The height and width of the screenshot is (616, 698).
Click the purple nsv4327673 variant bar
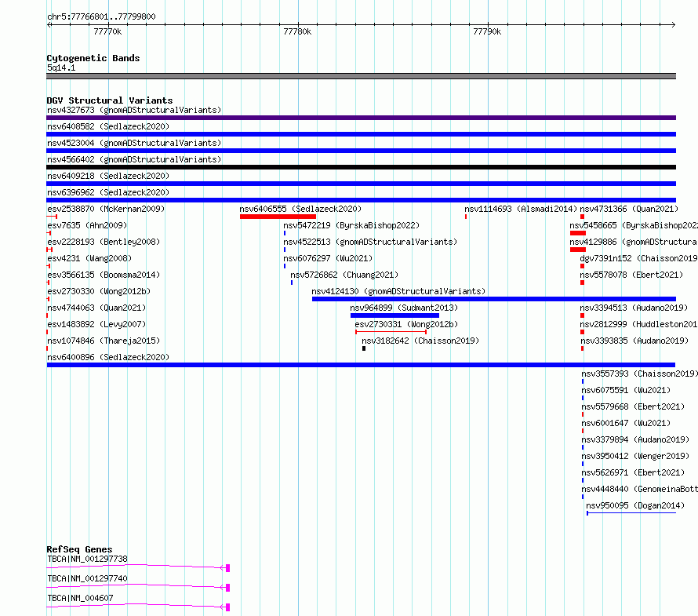[361, 118]
